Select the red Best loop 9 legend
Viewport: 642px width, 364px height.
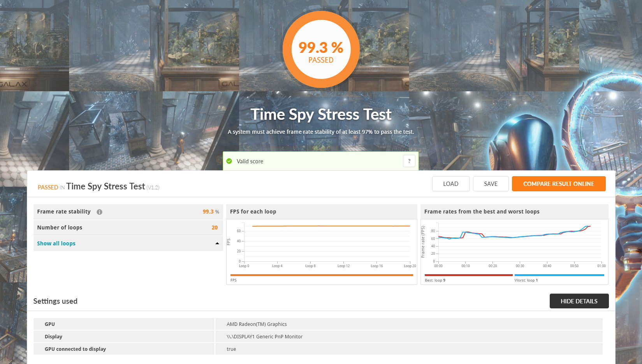[468, 275]
